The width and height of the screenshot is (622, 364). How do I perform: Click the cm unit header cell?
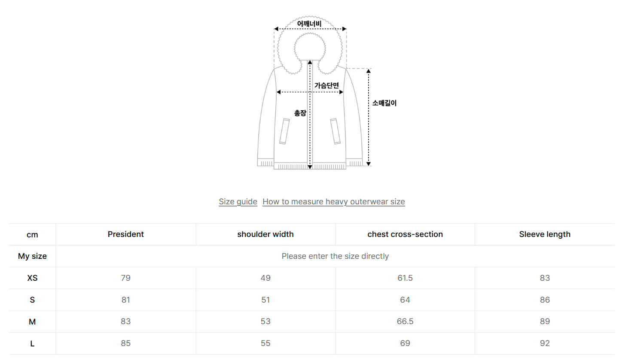coord(32,235)
